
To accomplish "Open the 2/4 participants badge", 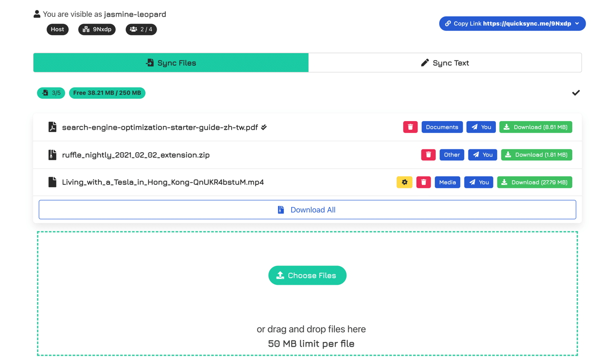I will 141,29.
